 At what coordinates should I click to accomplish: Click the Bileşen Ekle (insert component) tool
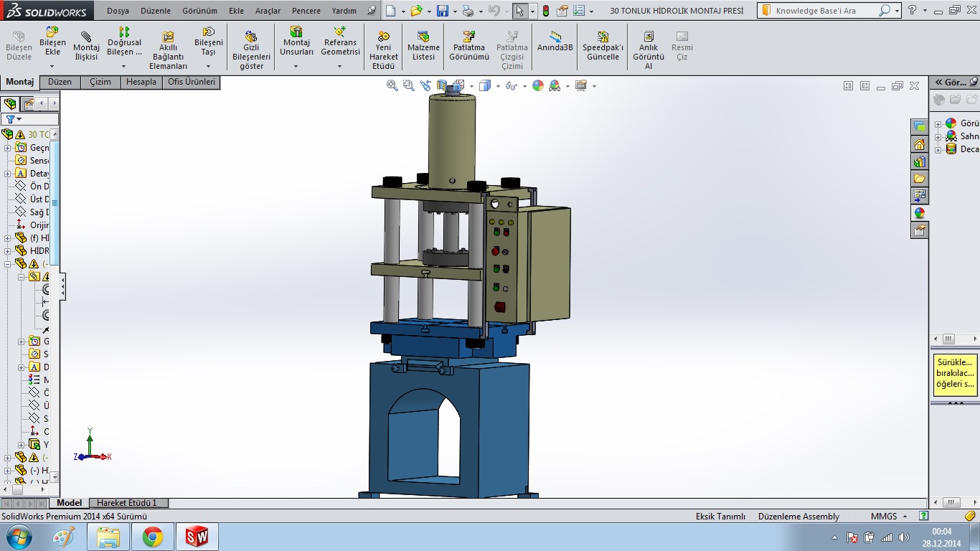pos(52,42)
